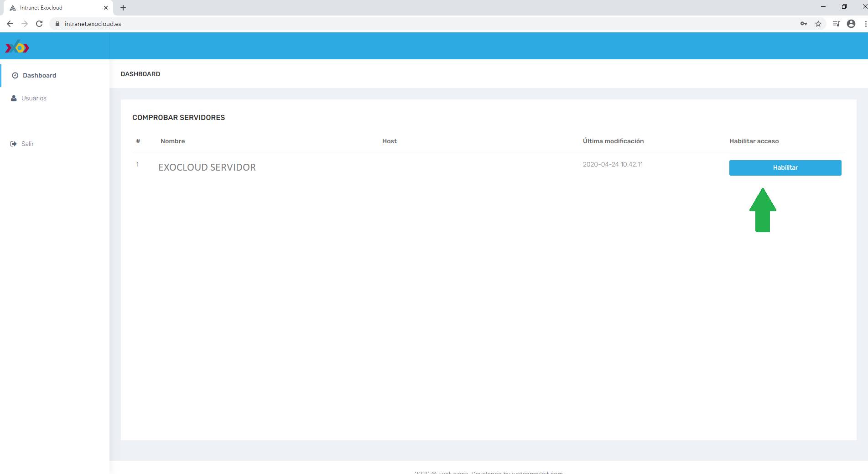Open the browser profile avatar icon

pyautogui.click(x=851, y=24)
